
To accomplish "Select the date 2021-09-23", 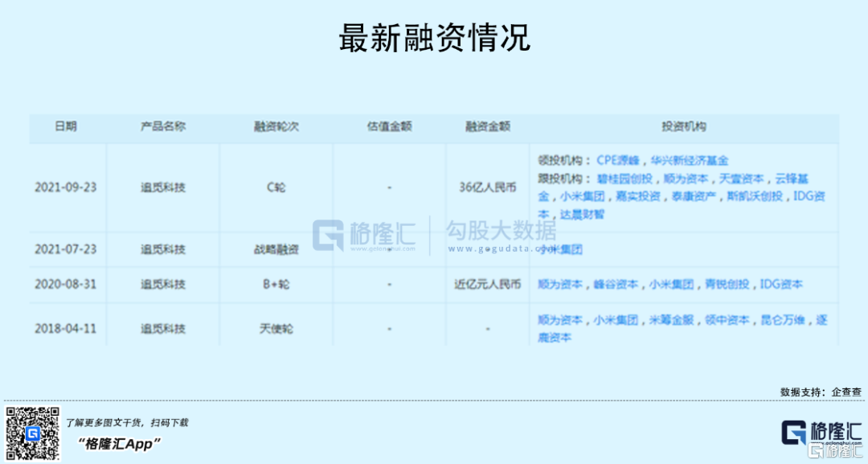I will tap(65, 187).
